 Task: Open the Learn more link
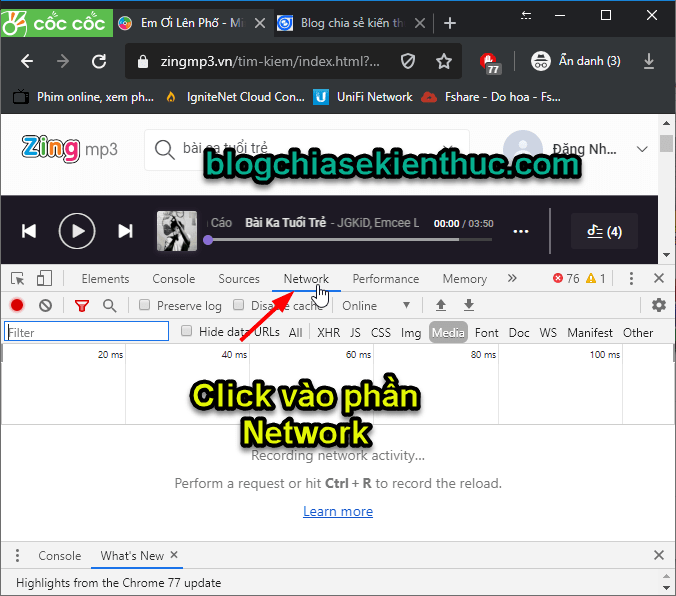(338, 511)
